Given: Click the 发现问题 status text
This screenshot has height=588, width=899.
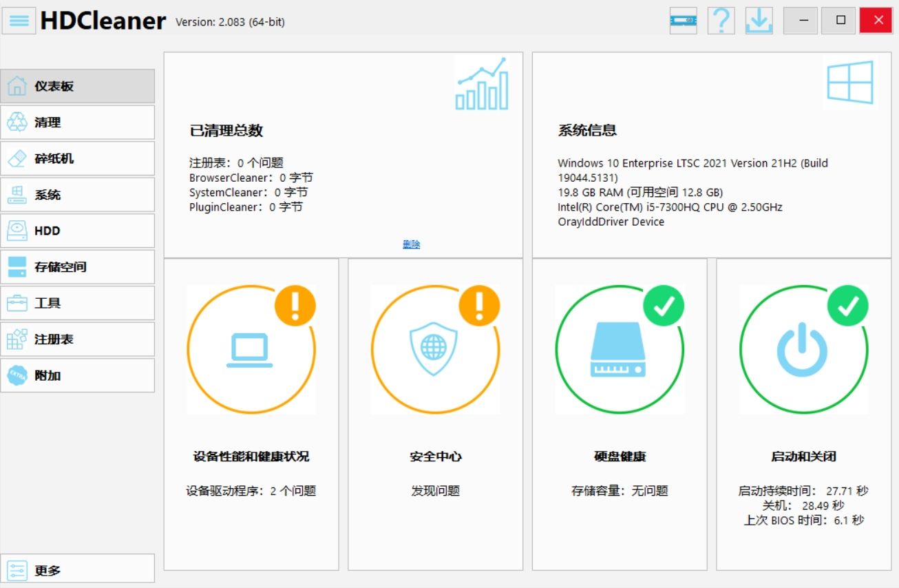Looking at the screenshot, I should point(435,491).
